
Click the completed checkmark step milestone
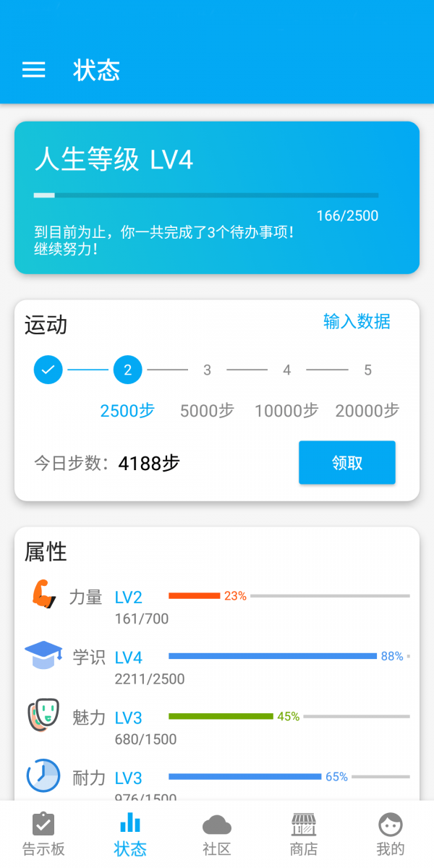pyautogui.click(x=48, y=370)
